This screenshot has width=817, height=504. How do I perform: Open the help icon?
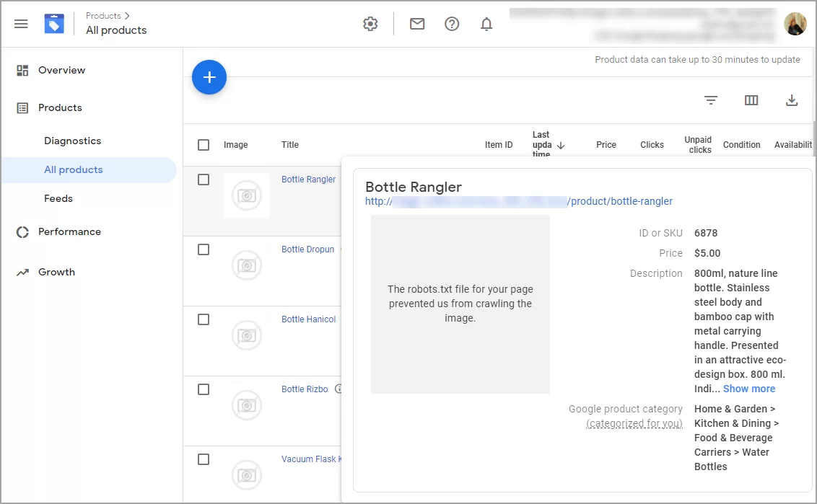(452, 23)
